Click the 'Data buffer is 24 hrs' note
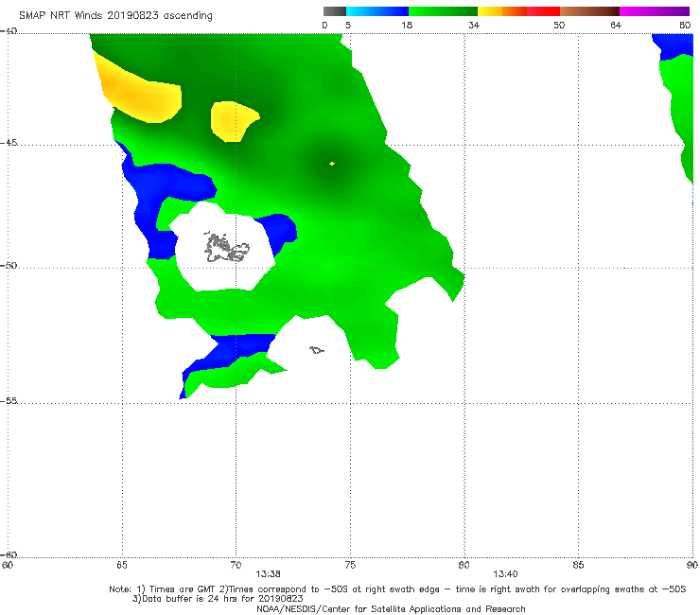Image resolution: width=700 pixels, height=615 pixels. [x=218, y=599]
